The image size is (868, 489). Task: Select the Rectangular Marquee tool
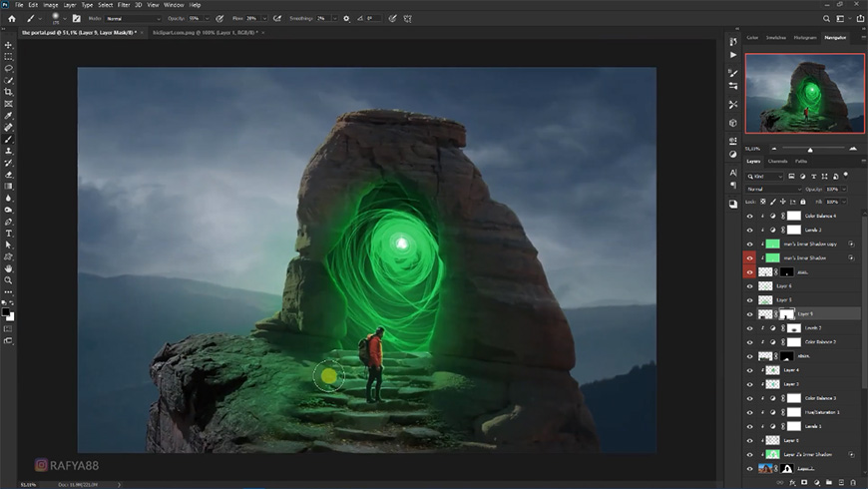click(8, 57)
